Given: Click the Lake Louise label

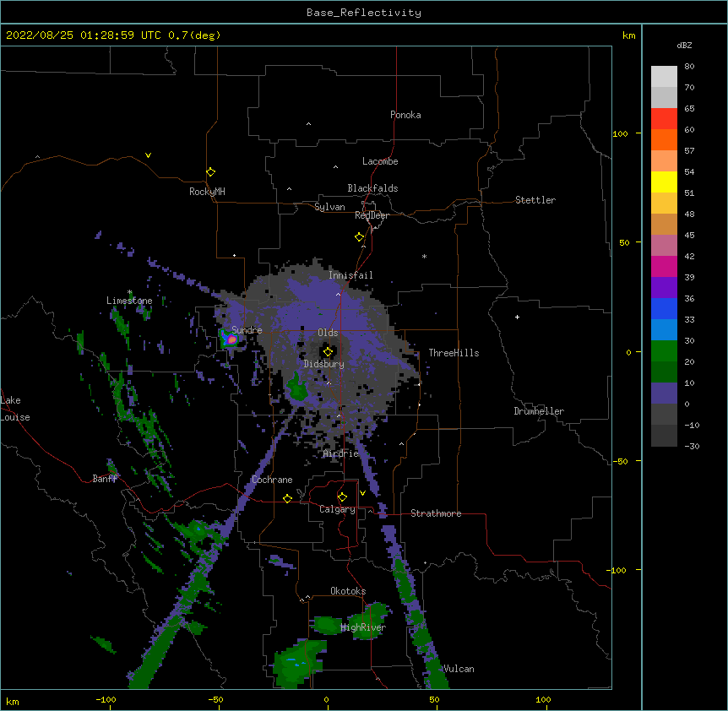Looking at the screenshot, I should (15, 409).
